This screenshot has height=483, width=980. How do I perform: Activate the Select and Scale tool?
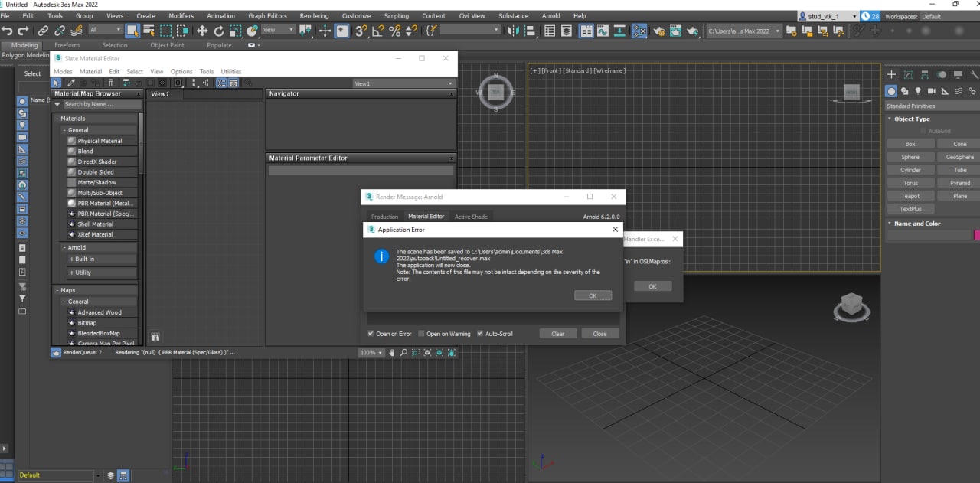(236, 31)
